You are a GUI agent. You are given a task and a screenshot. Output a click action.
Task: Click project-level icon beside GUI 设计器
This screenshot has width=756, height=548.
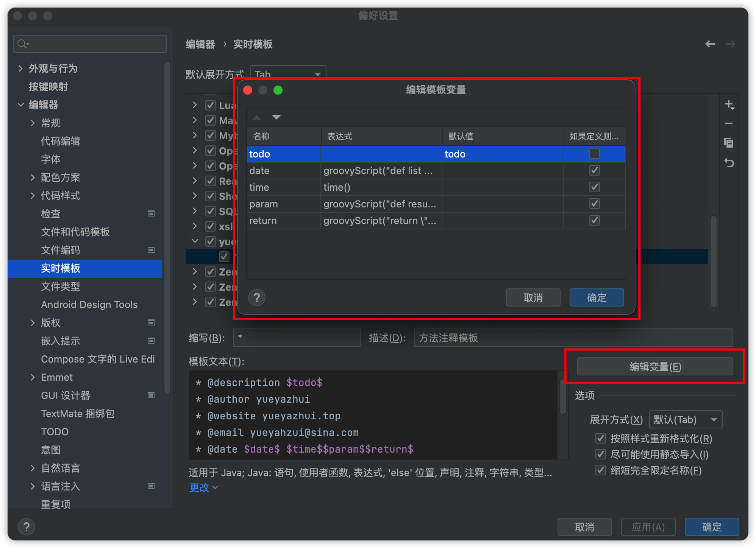tap(151, 395)
